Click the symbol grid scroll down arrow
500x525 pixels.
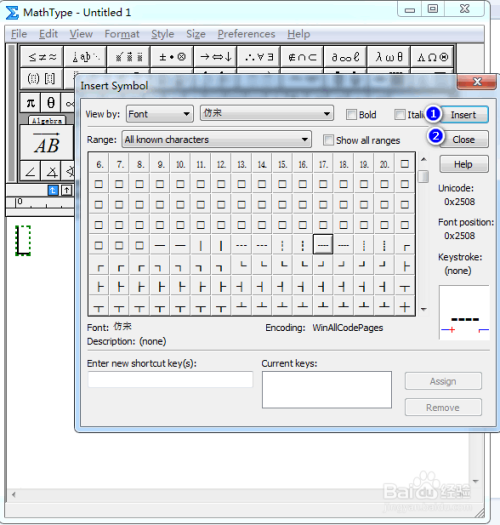[424, 309]
